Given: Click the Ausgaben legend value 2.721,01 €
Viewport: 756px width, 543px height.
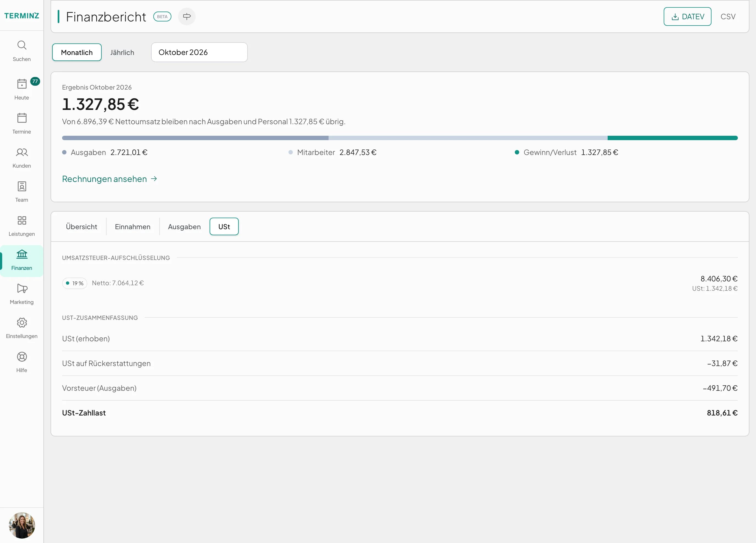Looking at the screenshot, I should click(129, 153).
